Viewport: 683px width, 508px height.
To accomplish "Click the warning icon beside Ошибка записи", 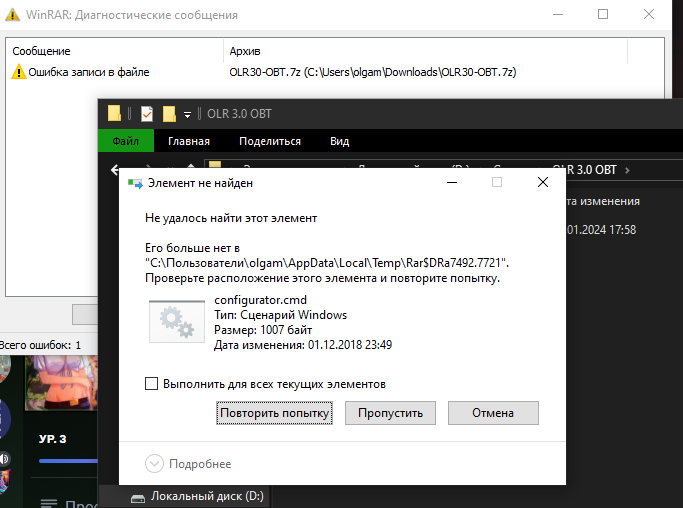I will [x=18, y=71].
